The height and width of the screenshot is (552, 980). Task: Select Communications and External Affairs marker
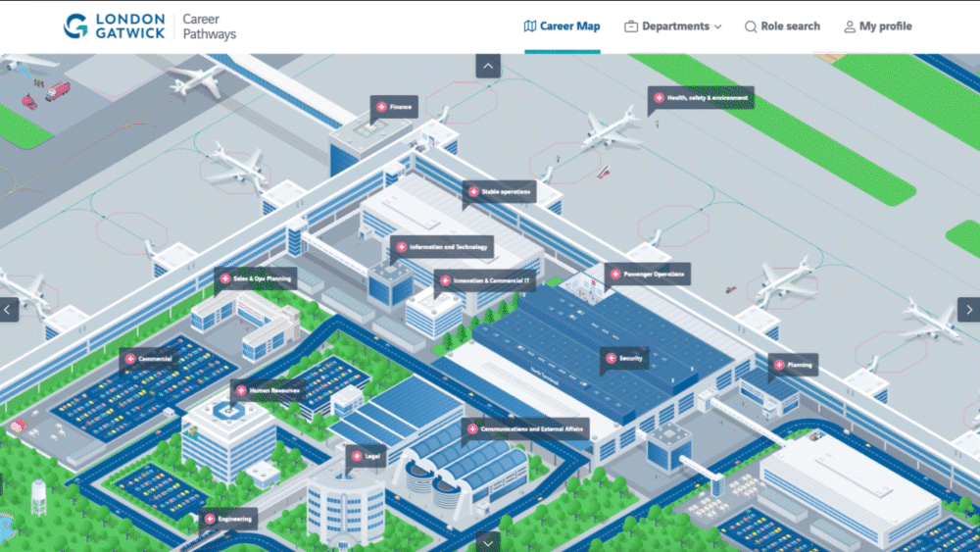point(525,429)
